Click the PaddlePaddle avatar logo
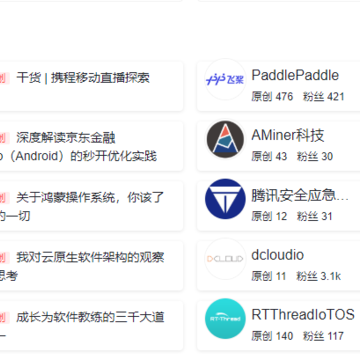 tap(225, 79)
